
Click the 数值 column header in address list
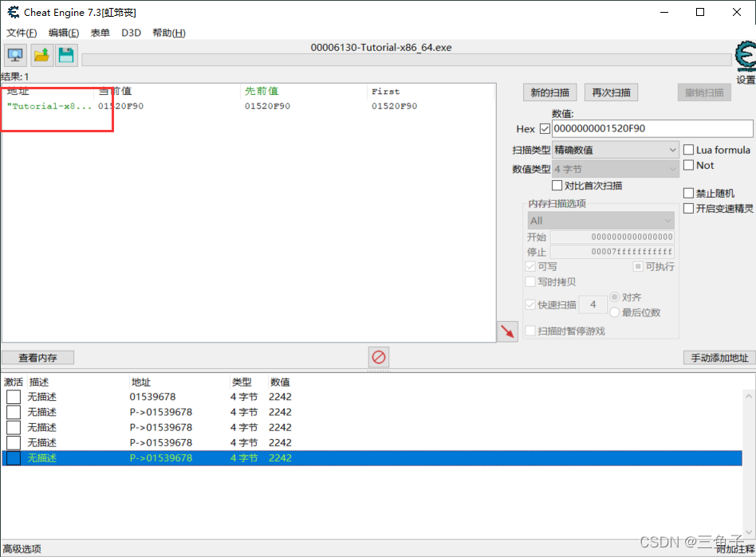(x=280, y=382)
